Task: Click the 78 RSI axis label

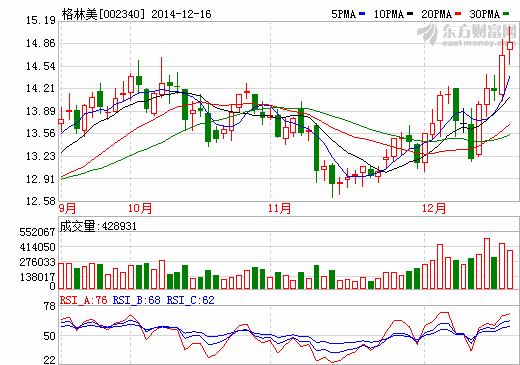Action: point(50,307)
